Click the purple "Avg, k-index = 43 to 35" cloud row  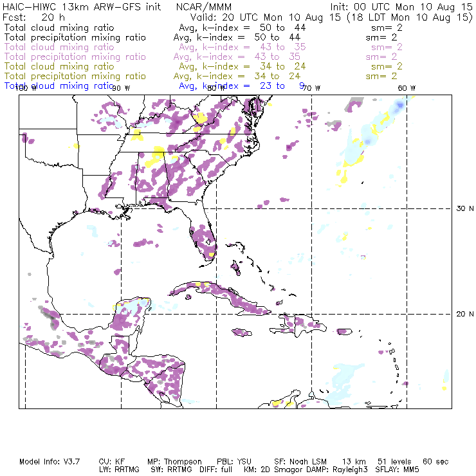pos(243,47)
